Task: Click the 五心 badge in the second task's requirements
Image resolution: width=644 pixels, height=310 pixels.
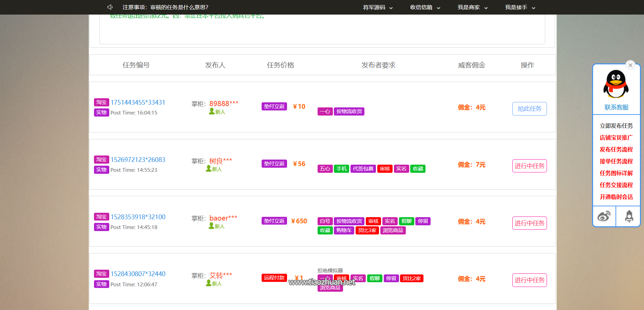Action: tap(325, 168)
